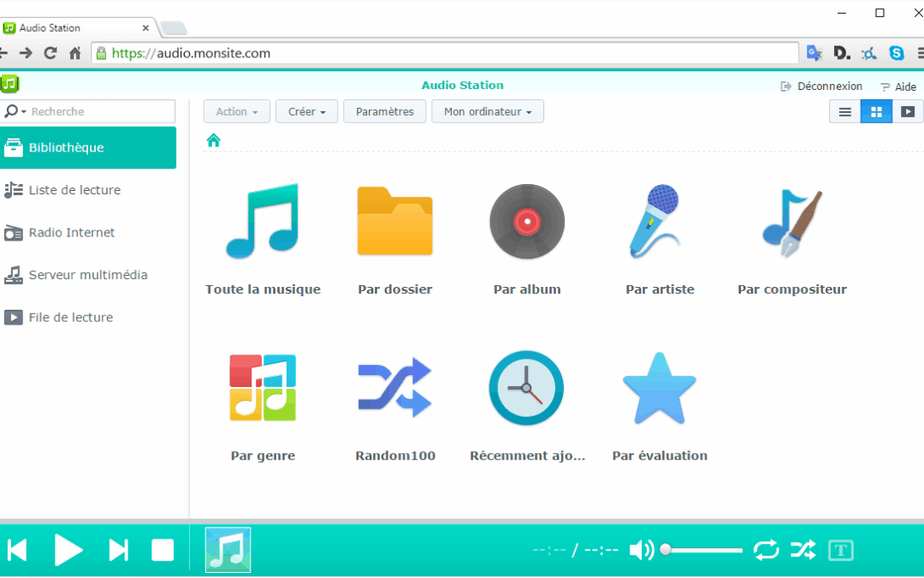Viewport: 924px width, 578px height.
Task: Switch to list view
Action: point(845,111)
